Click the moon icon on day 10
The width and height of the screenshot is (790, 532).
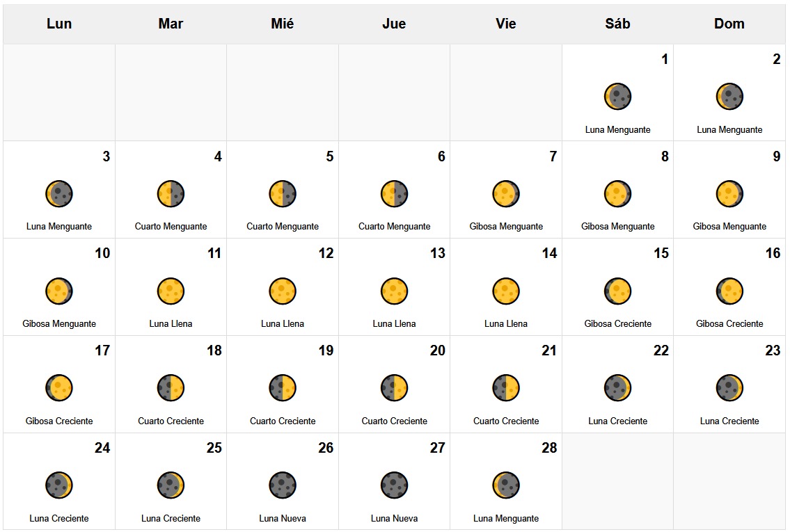click(59, 291)
